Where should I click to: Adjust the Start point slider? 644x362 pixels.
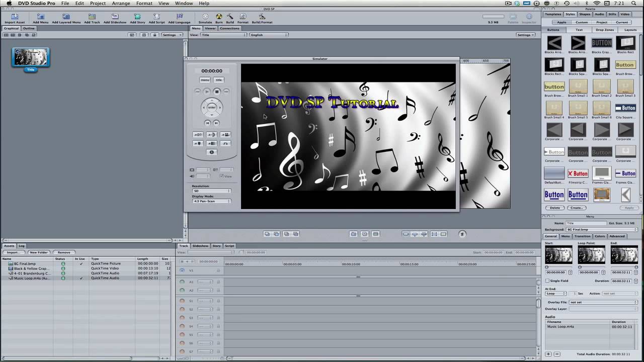558,267
